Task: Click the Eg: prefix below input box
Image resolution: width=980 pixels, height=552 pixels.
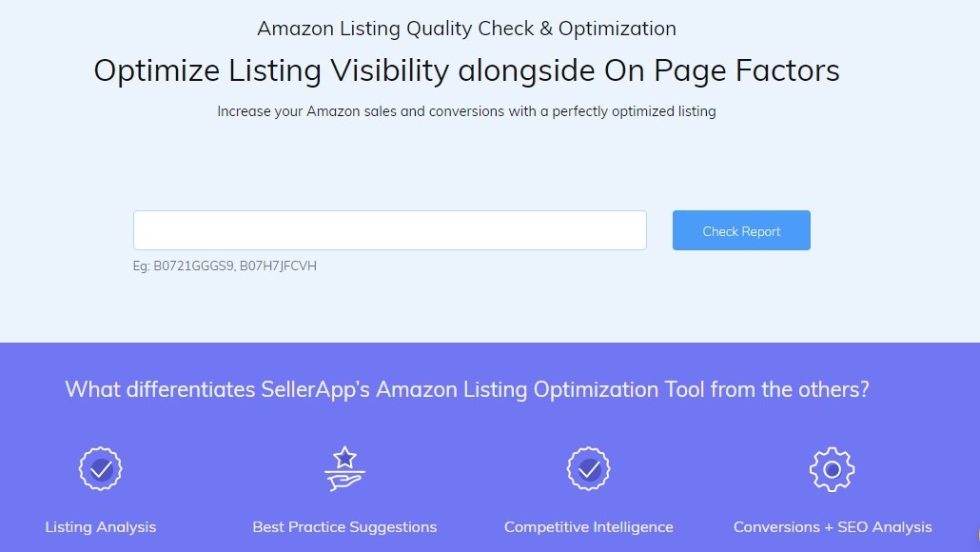Action: tap(142, 266)
